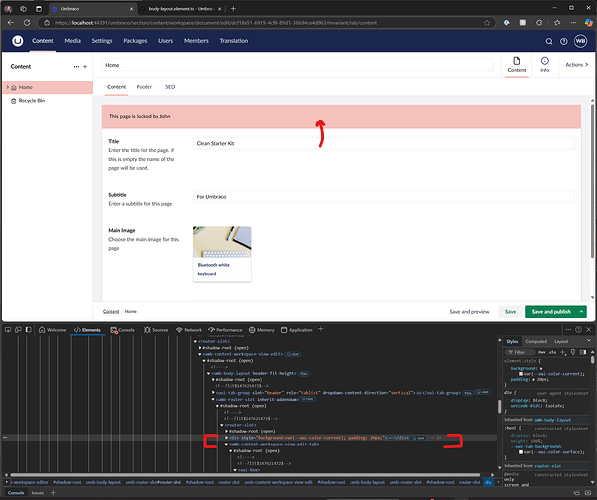
Task: Toggle the DevTools inspect element picker
Action: click(8, 330)
